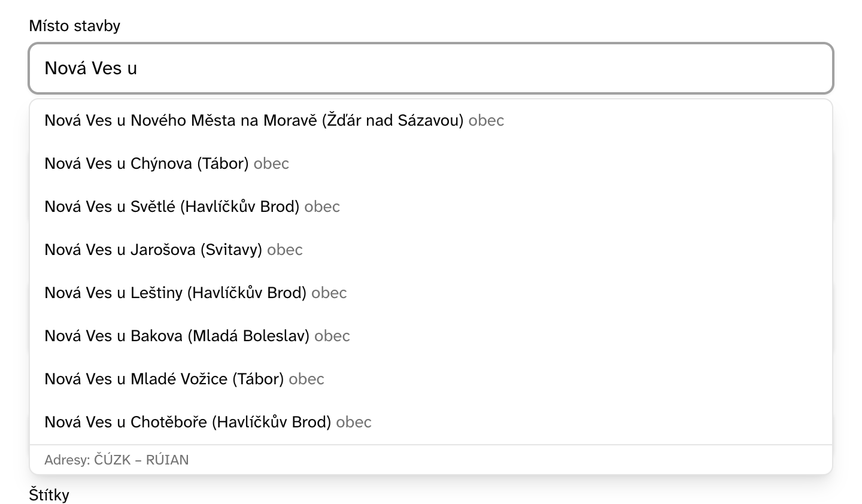The width and height of the screenshot is (862, 504).
Task: Click obec tag next to Jarošova (Svitavy)
Action: click(285, 250)
